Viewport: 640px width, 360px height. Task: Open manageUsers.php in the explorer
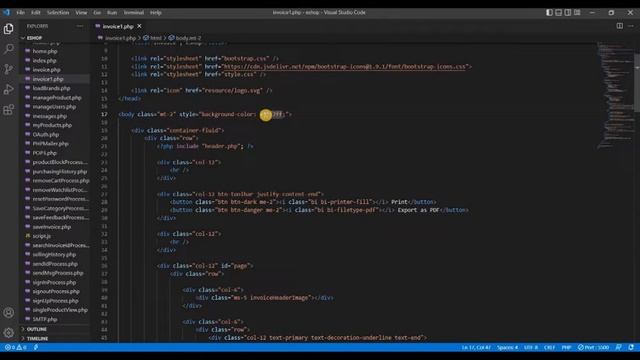pos(55,107)
